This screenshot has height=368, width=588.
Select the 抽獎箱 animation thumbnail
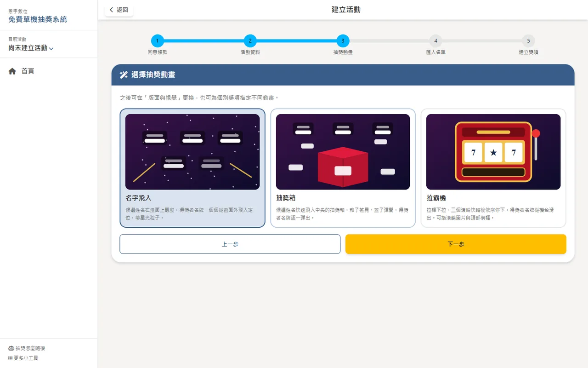point(343,152)
